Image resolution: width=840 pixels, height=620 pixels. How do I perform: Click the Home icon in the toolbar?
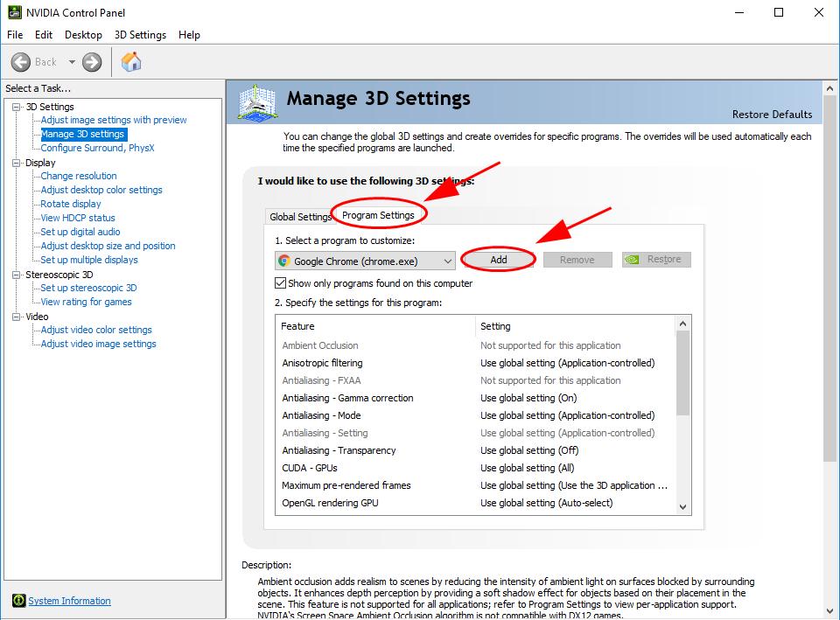(130, 62)
